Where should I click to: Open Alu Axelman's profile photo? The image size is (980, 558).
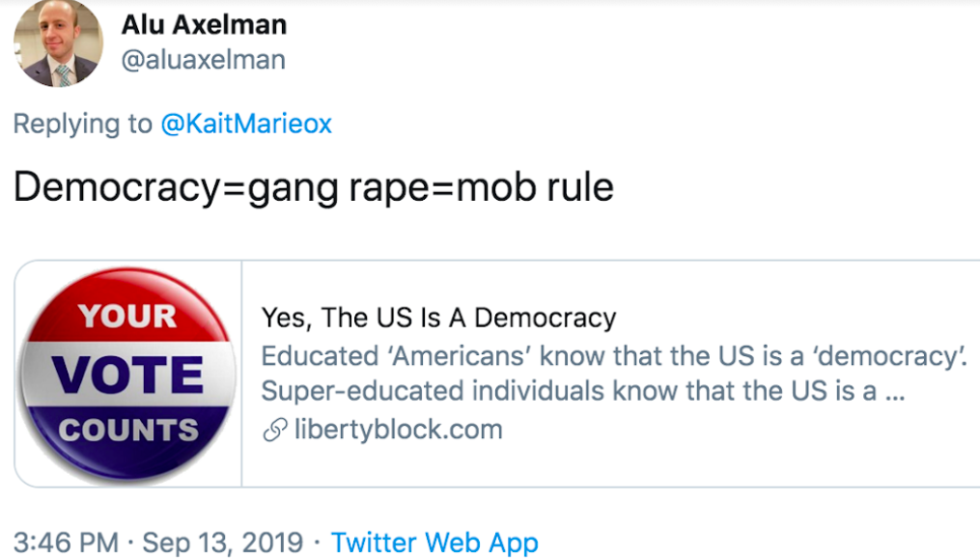click(59, 43)
